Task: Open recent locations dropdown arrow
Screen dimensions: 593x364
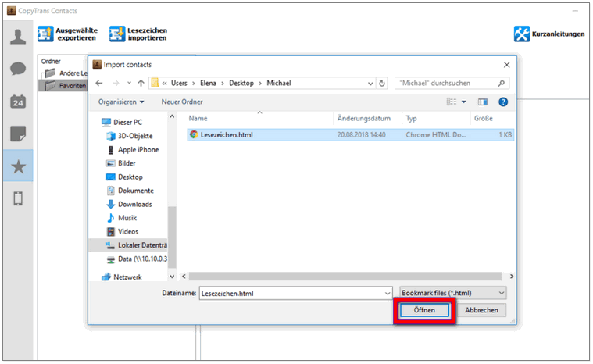Action: tap(130, 83)
